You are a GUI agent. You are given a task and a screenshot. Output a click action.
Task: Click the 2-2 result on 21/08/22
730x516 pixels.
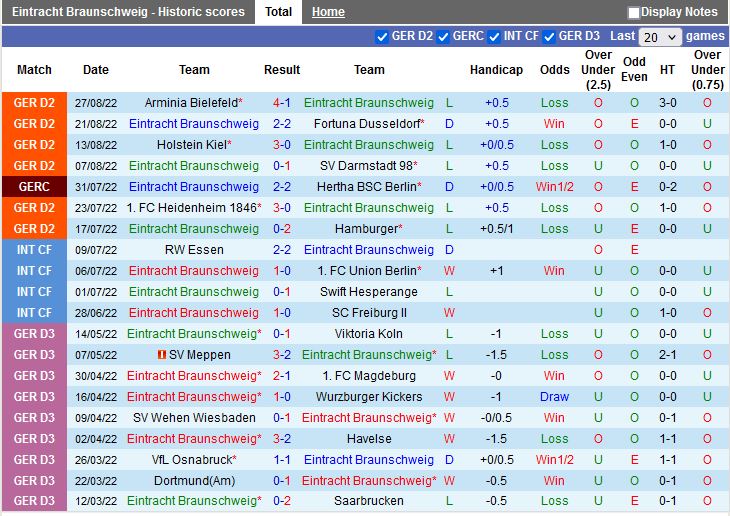coord(282,124)
